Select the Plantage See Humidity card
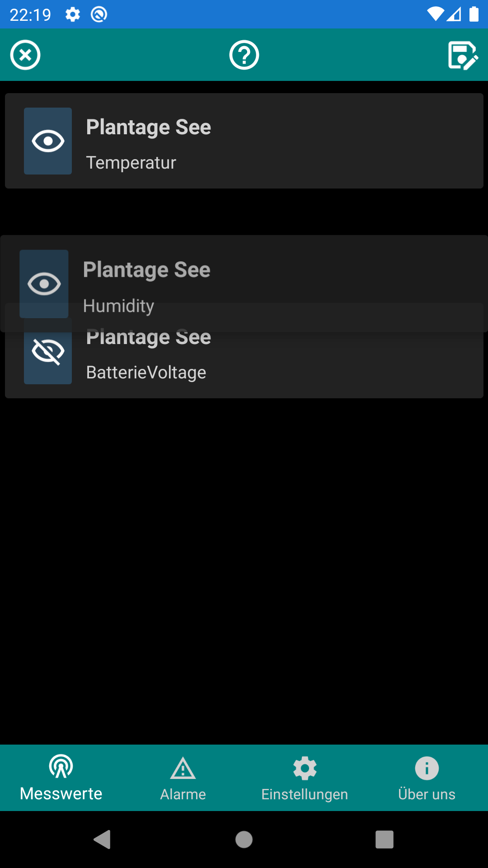This screenshot has height=868, width=488. pyautogui.click(x=244, y=284)
